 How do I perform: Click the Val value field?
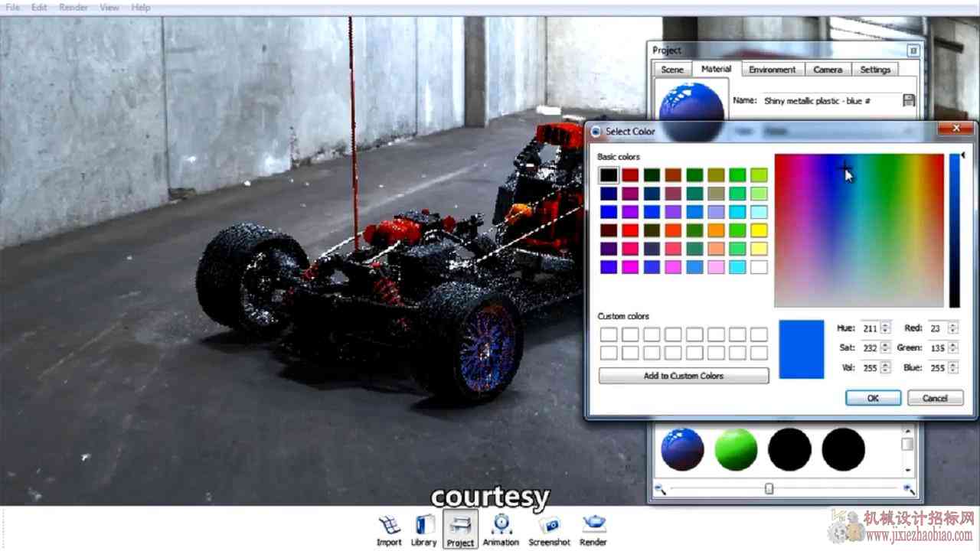(870, 368)
